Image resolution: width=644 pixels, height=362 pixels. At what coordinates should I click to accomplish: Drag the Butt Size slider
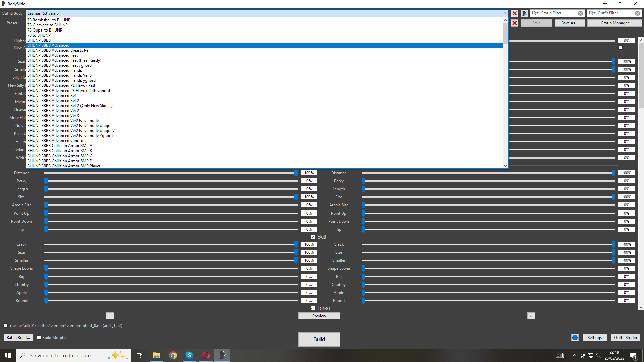point(295,252)
